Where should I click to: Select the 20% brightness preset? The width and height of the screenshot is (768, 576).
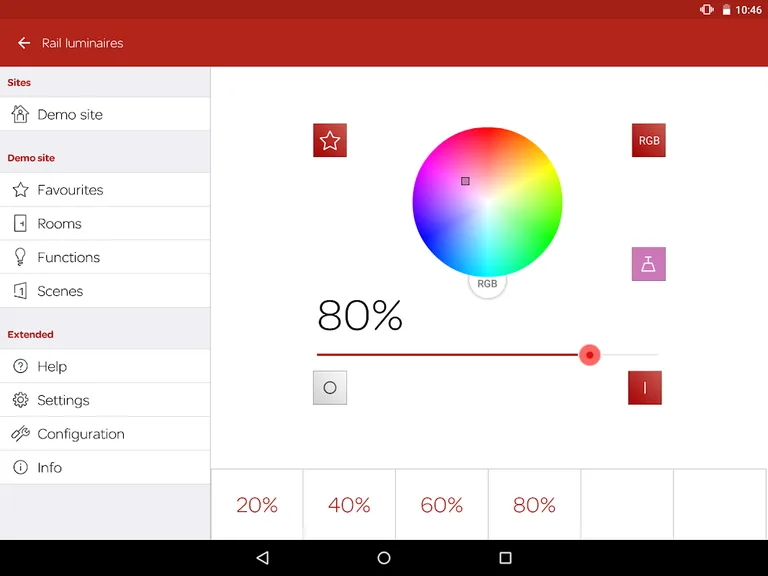click(x=257, y=504)
